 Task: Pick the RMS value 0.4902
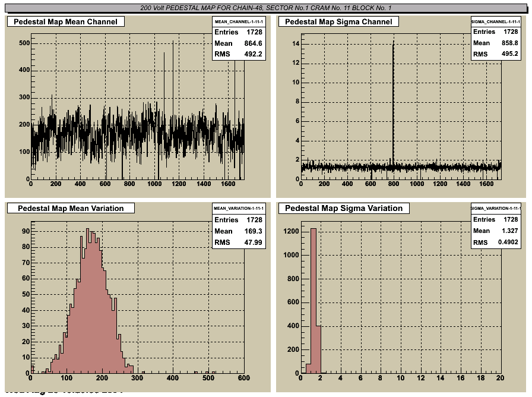[508, 242]
